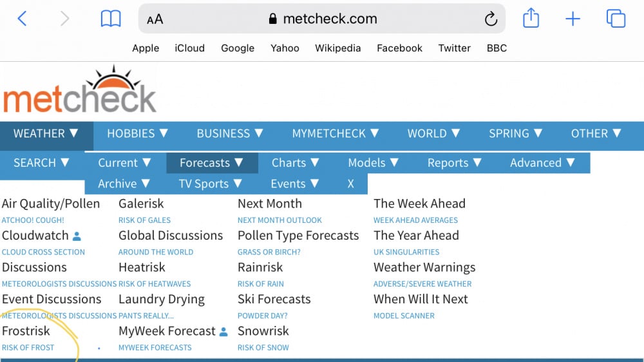The image size is (644, 362).
Task: Tap the metcheck.com address bar
Action: [x=321, y=19]
